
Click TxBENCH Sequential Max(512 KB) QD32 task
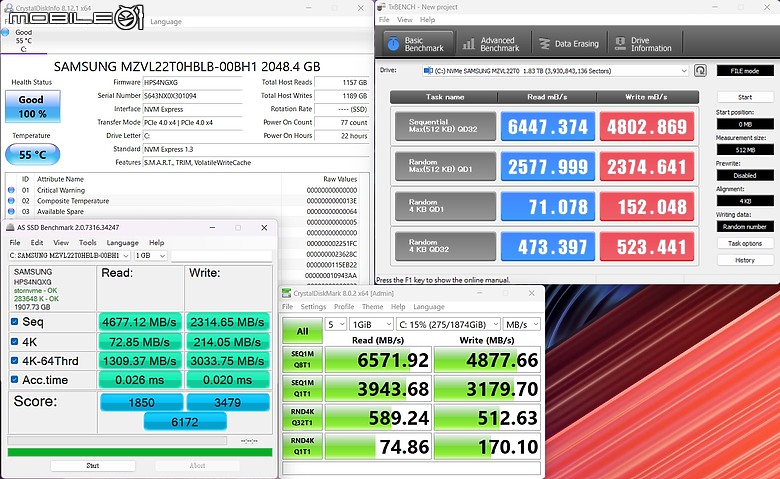click(x=445, y=126)
